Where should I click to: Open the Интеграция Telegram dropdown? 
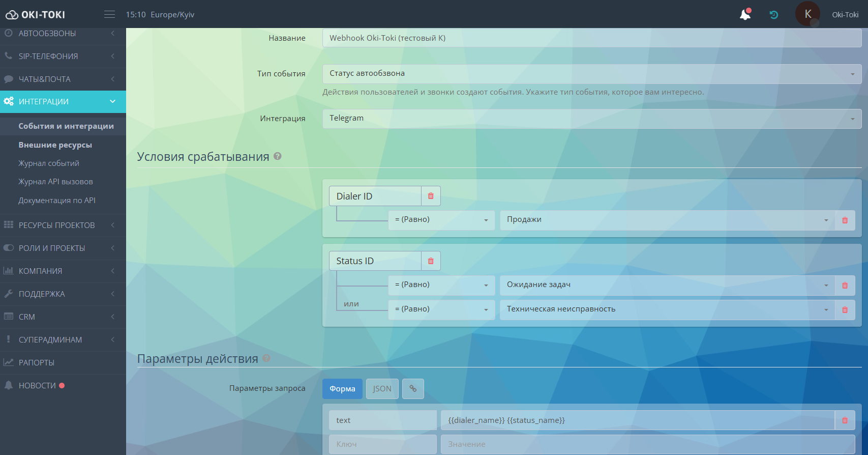[591, 119]
